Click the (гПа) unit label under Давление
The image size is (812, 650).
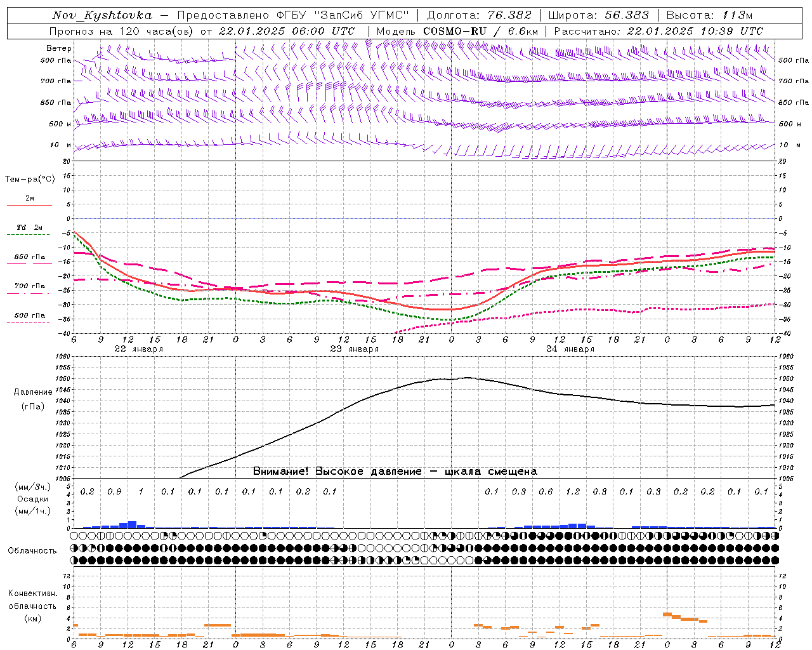(x=33, y=406)
